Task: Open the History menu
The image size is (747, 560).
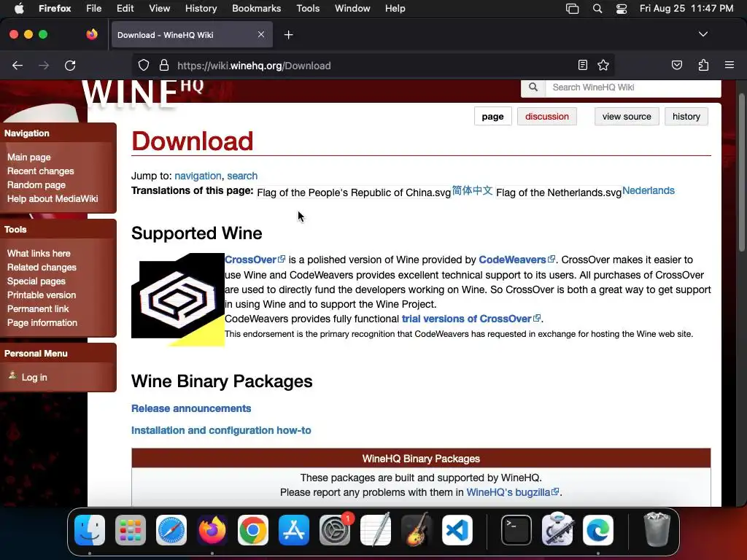Action: (x=201, y=8)
